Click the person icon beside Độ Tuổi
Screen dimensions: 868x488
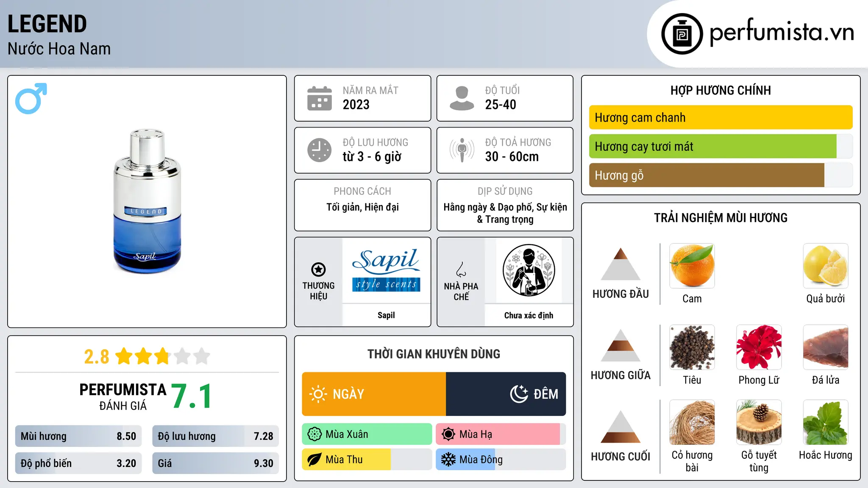point(462,98)
